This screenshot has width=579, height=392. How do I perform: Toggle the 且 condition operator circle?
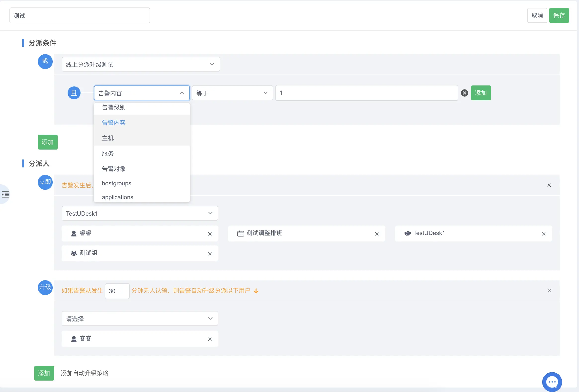click(x=74, y=93)
